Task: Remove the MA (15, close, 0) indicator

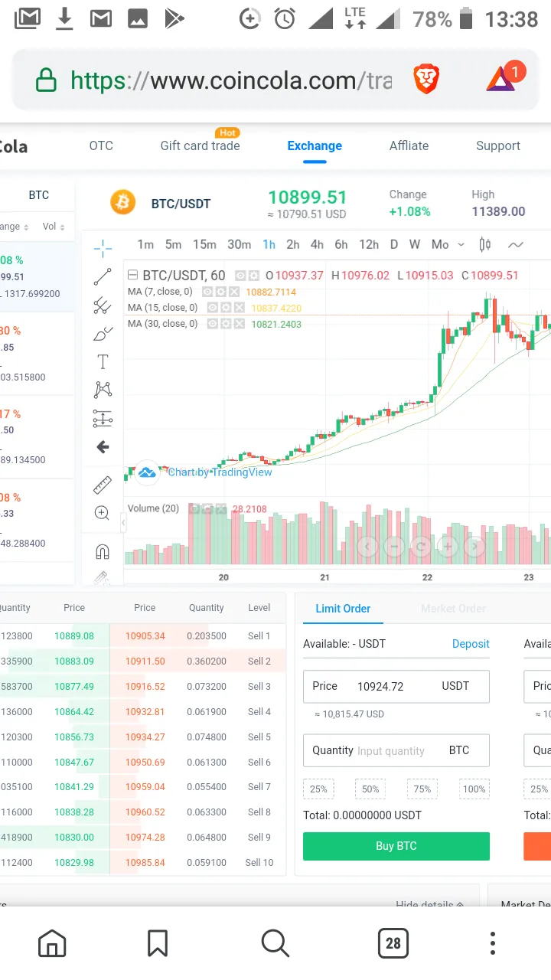Action: coord(239,308)
